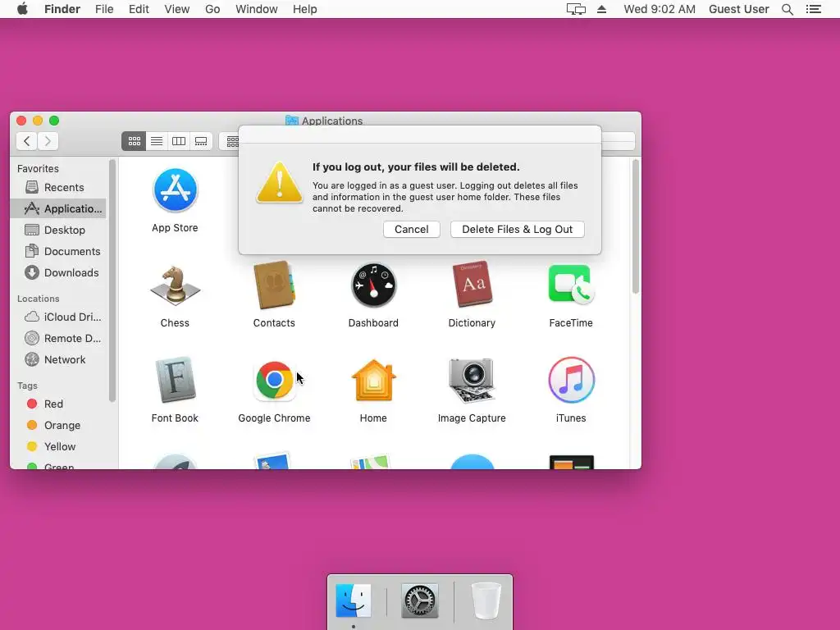Open the Go menu
This screenshot has width=840, height=630.
(212, 9)
